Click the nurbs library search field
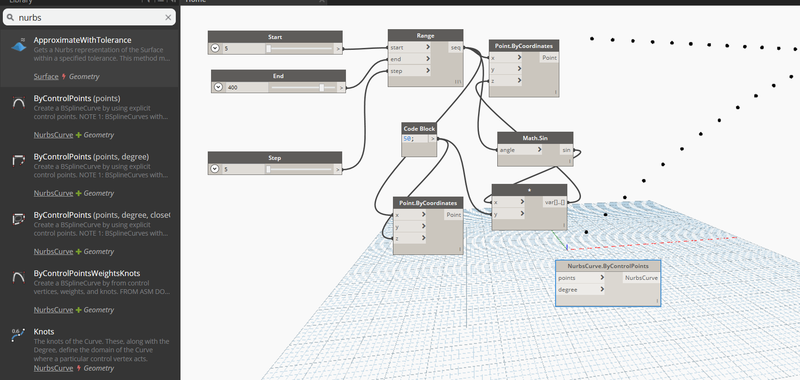 tap(89, 18)
